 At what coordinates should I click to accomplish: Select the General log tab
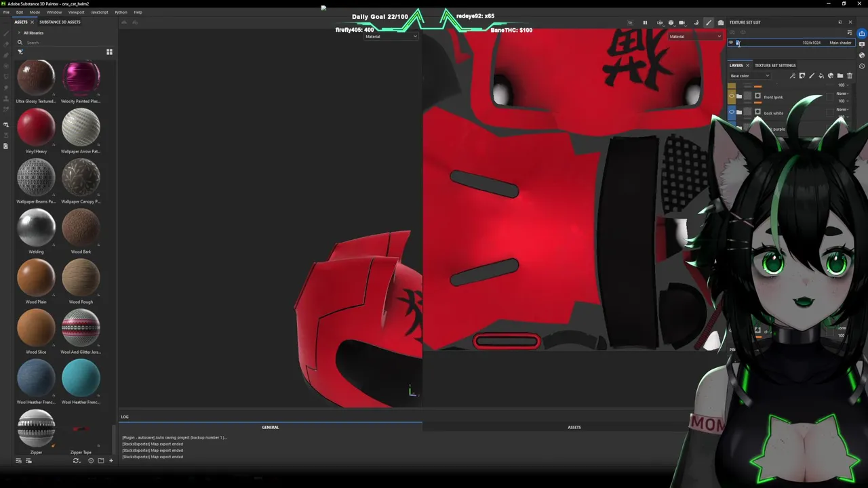tap(271, 427)
